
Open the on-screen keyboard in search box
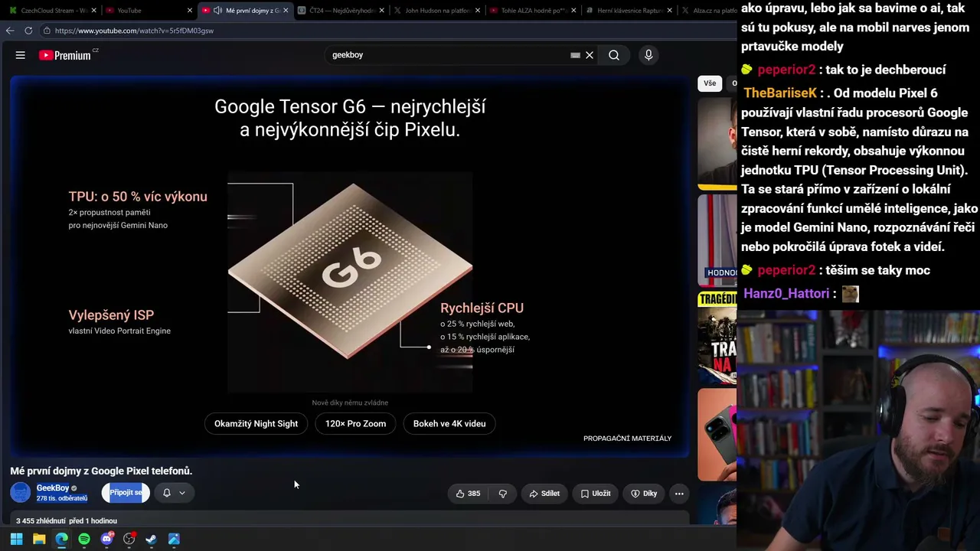coord(575,55)
